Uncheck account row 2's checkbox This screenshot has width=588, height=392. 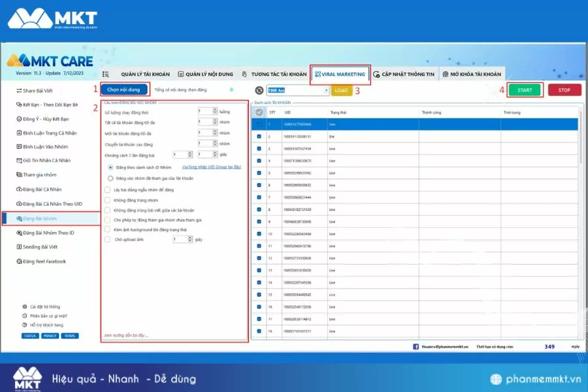coord(259,137)
